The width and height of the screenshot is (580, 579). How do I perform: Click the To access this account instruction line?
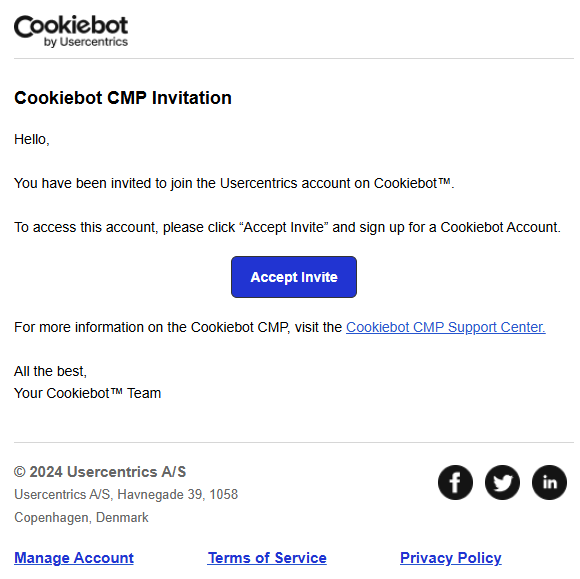(x=287, y=227)
